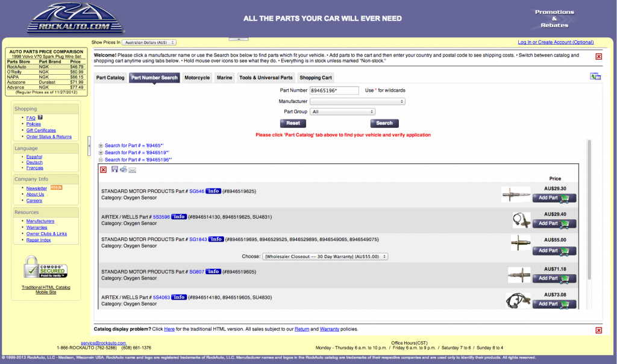This screenshot has width=617, height=364.
Task: Add the AU$29.40 5S3596 part to cart
Action: 554,224
